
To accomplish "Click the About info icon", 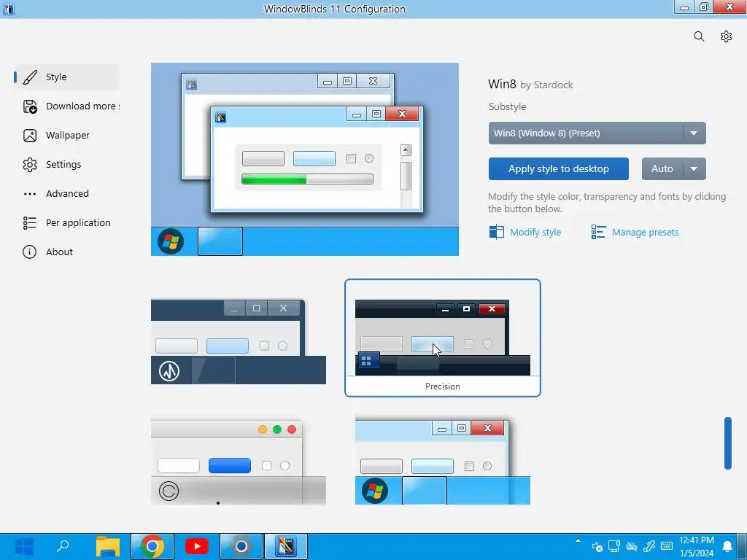I will [29, 252].
